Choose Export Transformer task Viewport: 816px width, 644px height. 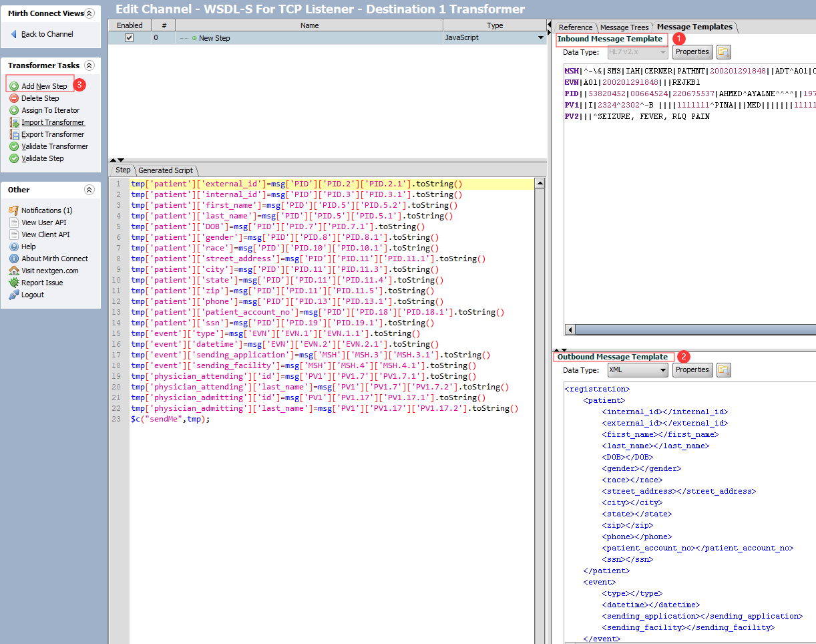(53, 134)
